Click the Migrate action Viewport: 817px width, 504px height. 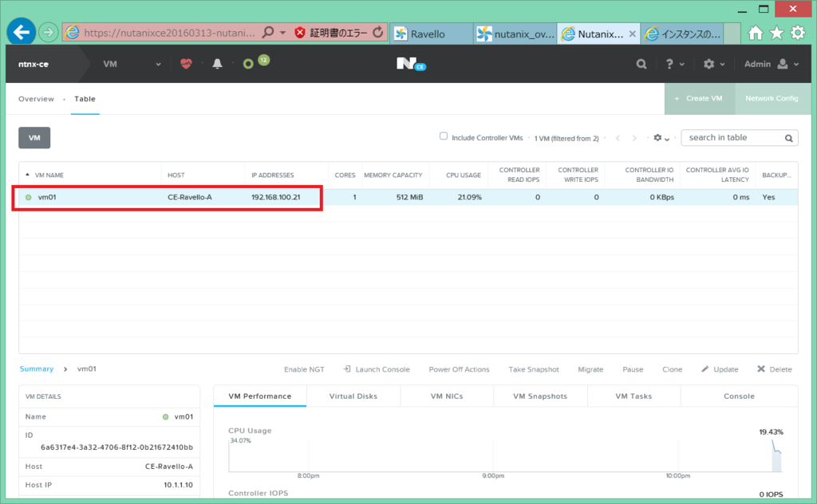pos(590,369)
